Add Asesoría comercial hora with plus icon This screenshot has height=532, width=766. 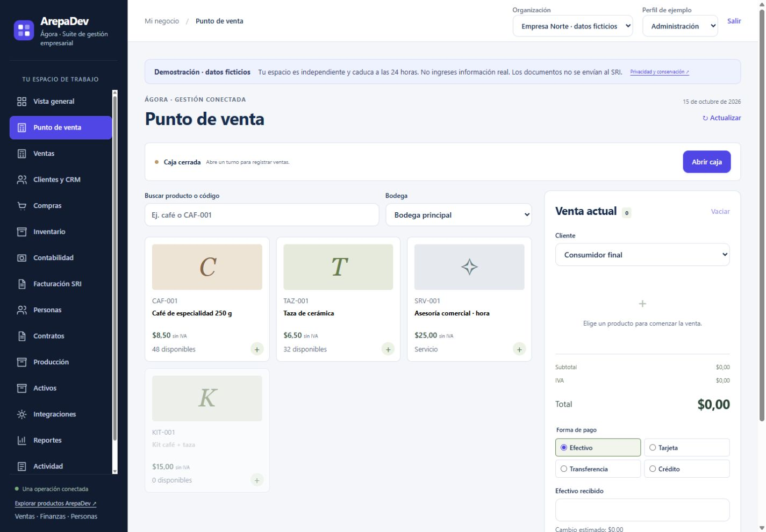pos(519,349)
